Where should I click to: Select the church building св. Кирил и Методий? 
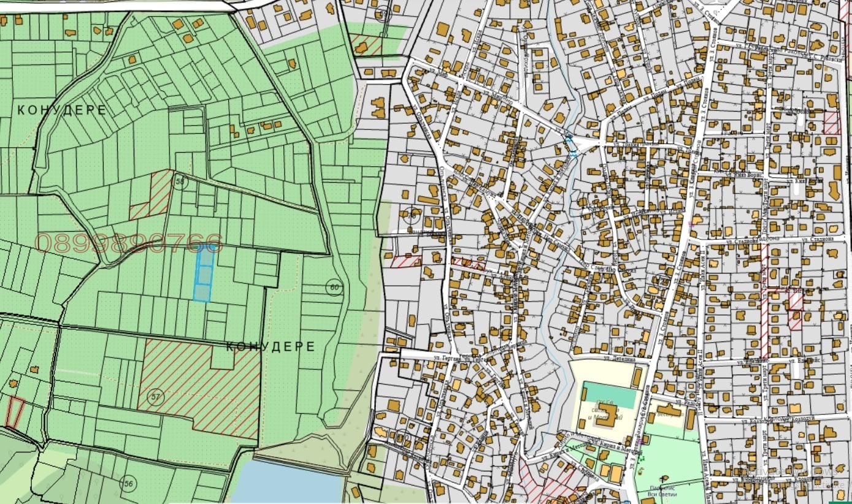click(607, 416)
